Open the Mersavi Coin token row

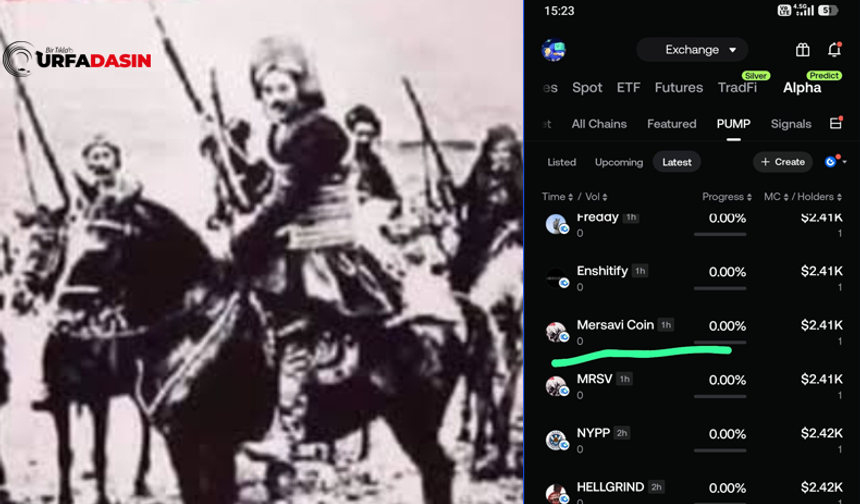click(x=692, y=332)
